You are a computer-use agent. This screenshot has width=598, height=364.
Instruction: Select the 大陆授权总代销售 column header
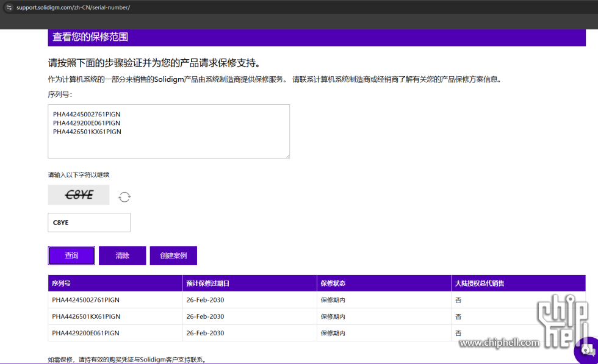[518, 283]
